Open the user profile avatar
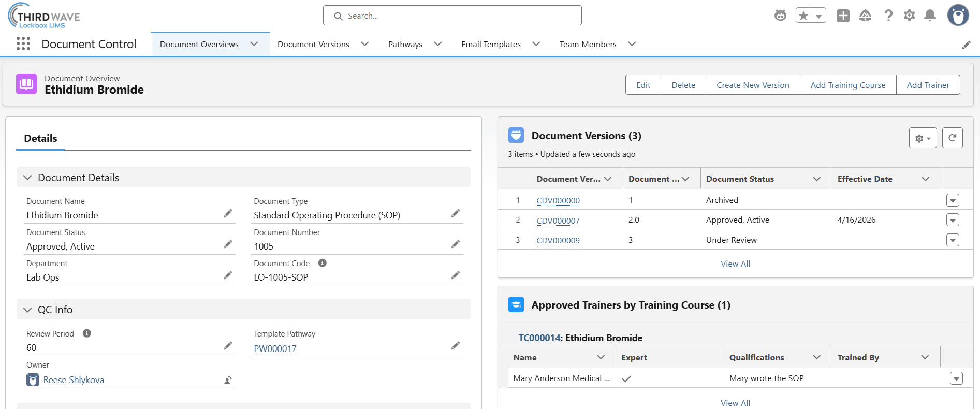980x409 pixels. click(958, 16)
